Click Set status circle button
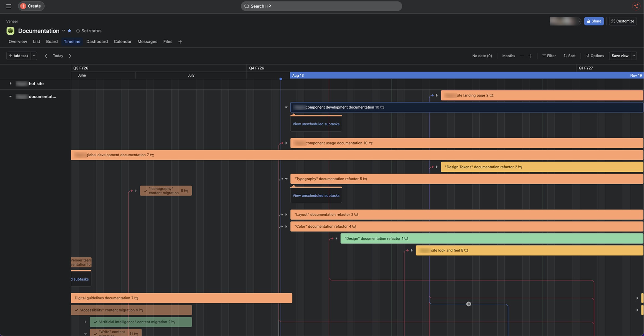 click(x=89, y=31)
